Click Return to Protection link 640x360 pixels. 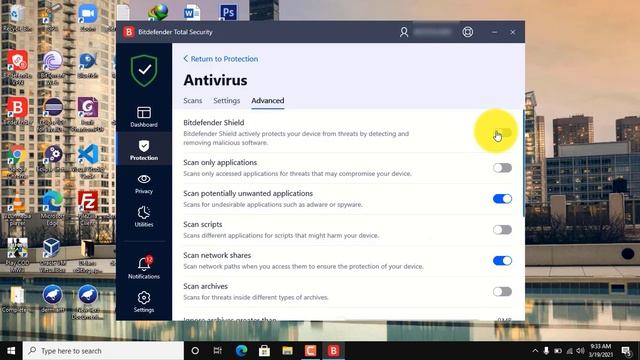tap(220, 59)
